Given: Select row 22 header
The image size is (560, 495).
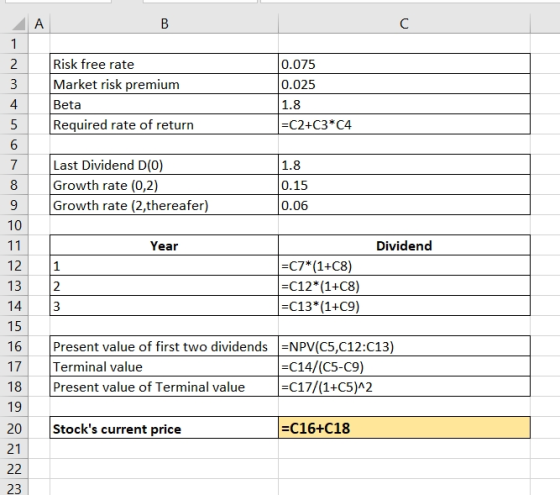Looking at the screenshot, I should tap(14, 469).
